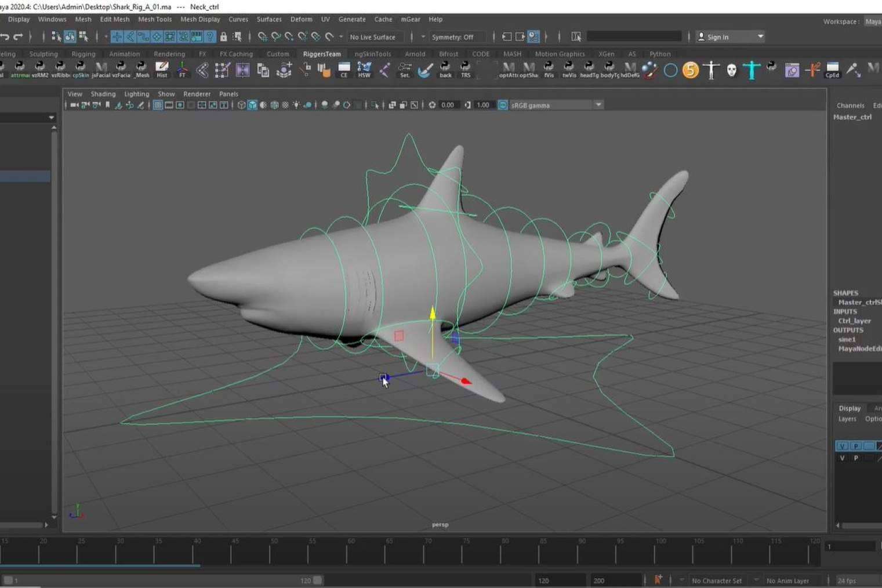The width and height of the screenshot is (882, 588).
Task: Click the Hist shelf icon
Action: click(x=162, y=70)
